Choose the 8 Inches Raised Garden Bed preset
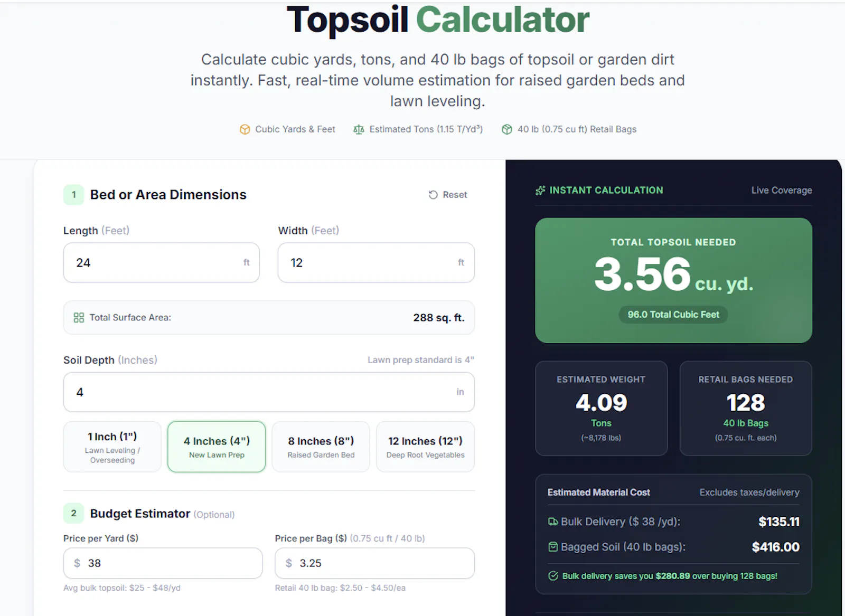The height and width of the screenshot is (616, 845). pyautogui.click(x=321, y=447)
